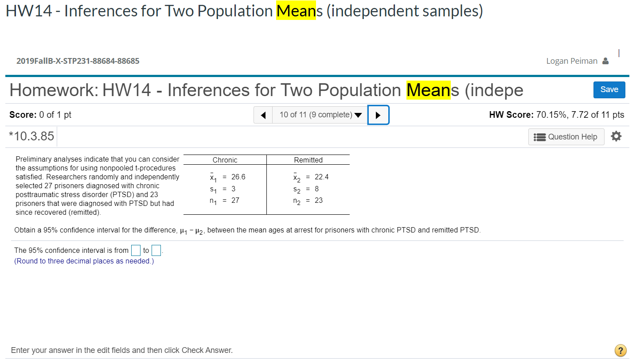This screenshot has width=644, height=360.
Task: Click the person icon next to Logan Peiman
Action: tap(605, 61)
